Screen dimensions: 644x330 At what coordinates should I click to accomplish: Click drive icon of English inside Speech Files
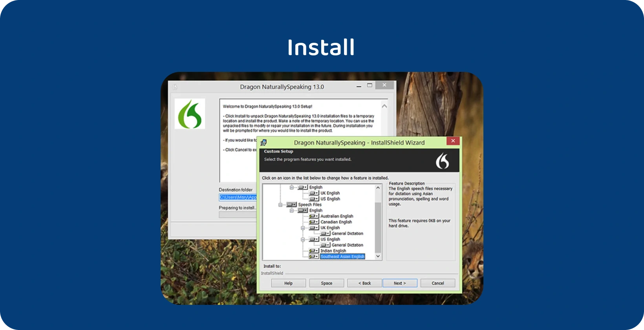[303, 211]
